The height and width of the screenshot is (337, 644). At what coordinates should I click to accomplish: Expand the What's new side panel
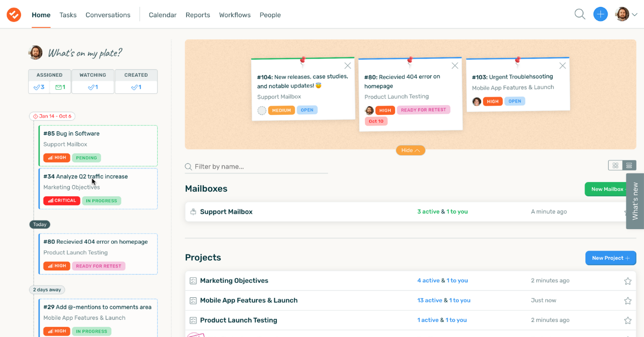tap(635, 201)
